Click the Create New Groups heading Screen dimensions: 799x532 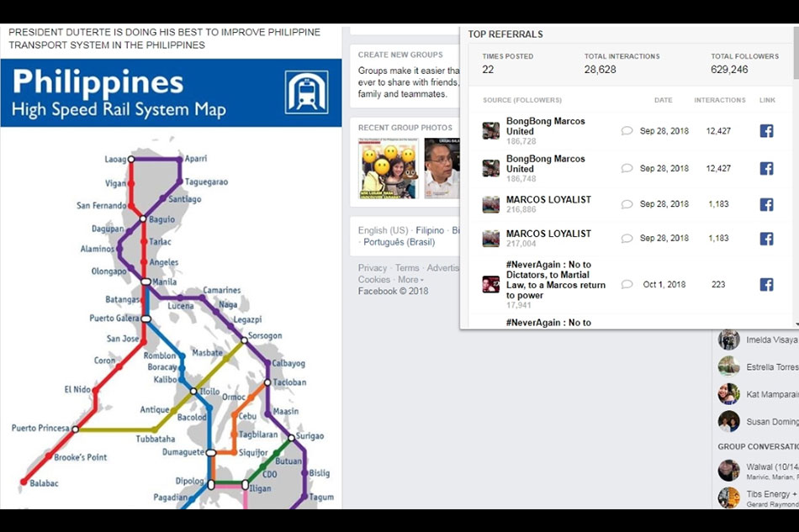click(x=400, y=55)
